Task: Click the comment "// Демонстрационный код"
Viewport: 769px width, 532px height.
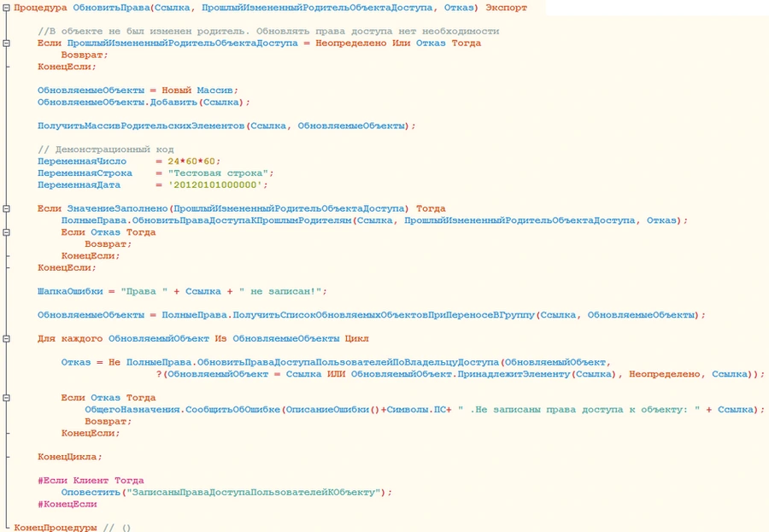Action: (106, 149)
